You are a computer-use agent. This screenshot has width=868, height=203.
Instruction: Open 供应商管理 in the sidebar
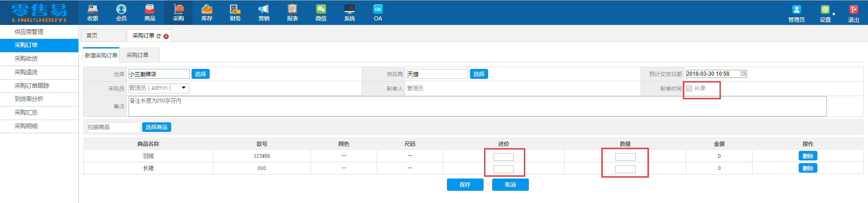pyautogui.click(x=39, y=32)
